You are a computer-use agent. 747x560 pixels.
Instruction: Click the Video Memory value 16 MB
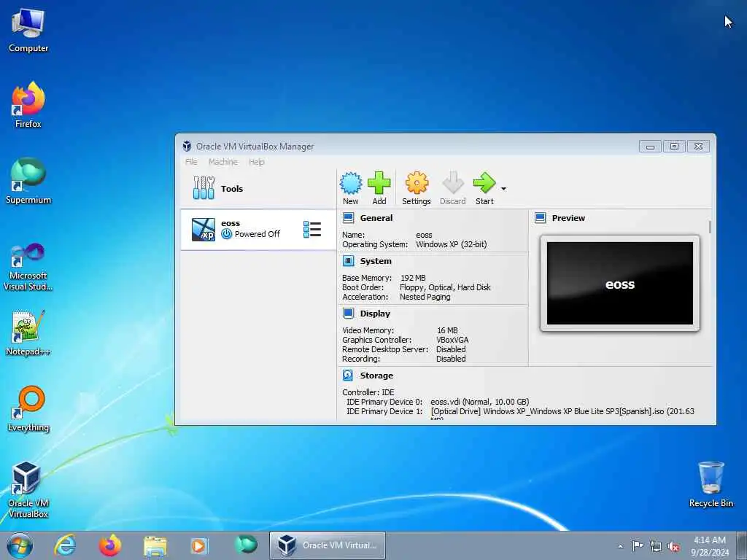point(447,330)
